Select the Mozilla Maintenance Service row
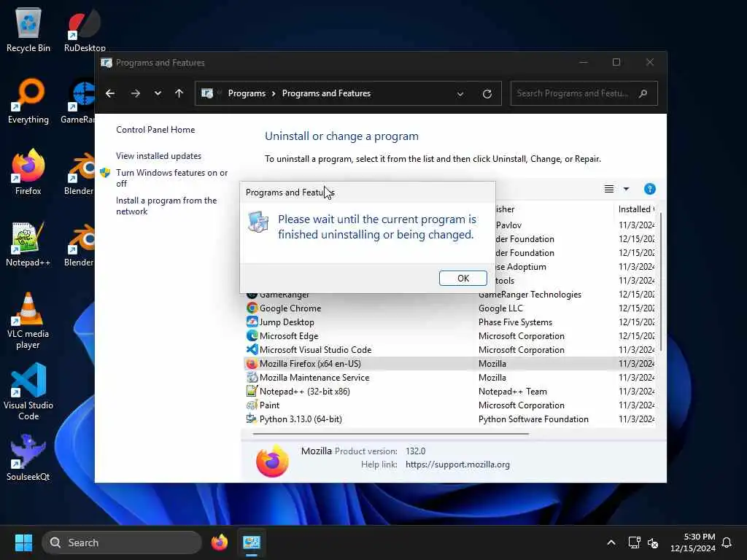The height and width of the screenshot is (560, 747). [x=451, y=377]
